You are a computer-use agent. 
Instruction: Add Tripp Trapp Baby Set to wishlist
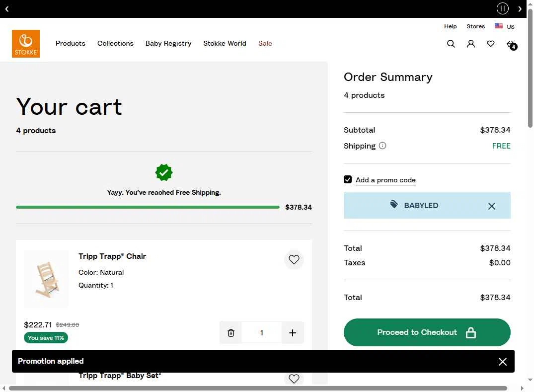pos(294,379)
